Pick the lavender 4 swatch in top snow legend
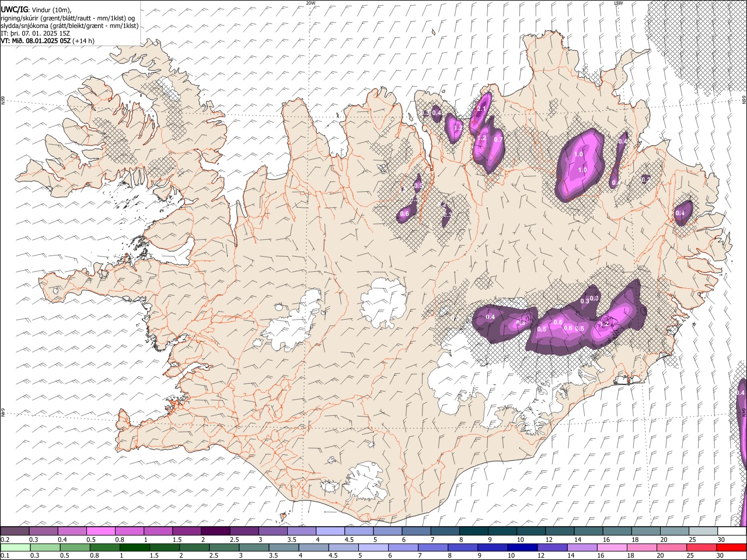 (330, 531)
